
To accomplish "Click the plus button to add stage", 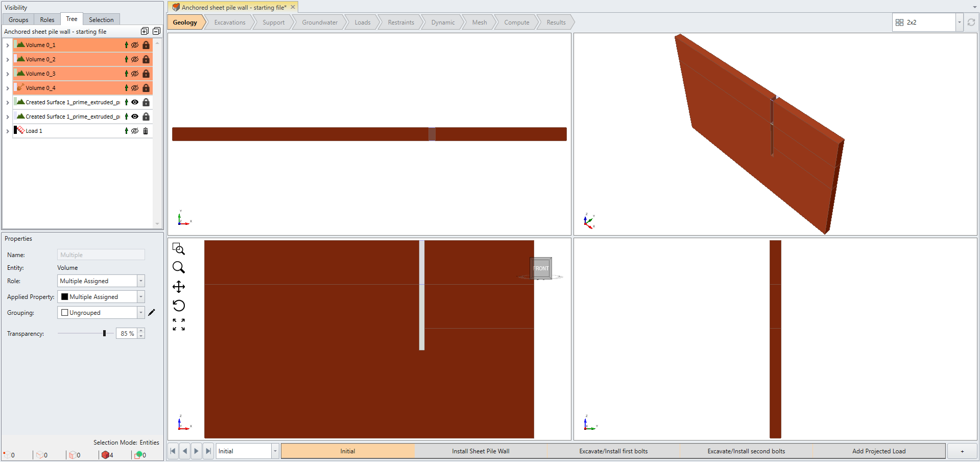I will 962,451.
